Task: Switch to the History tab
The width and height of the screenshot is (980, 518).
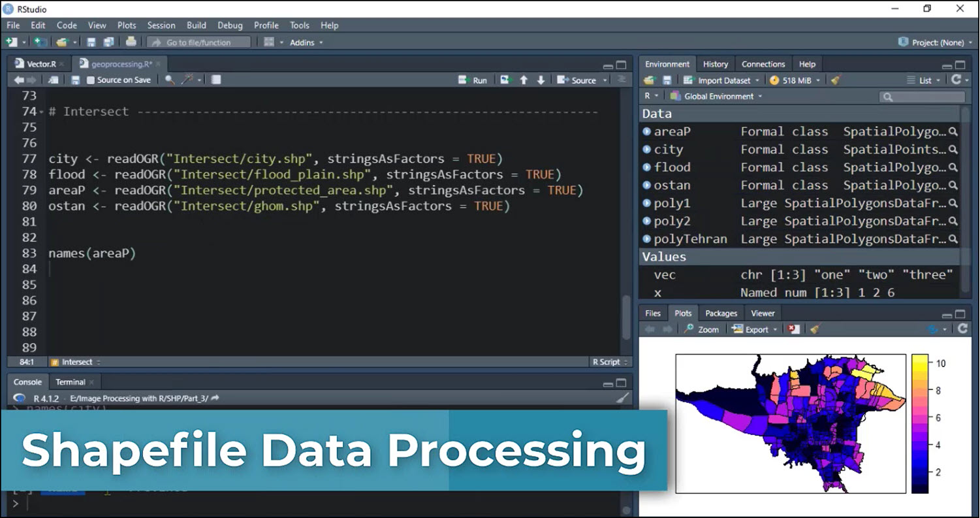Action: click(715, 64)
